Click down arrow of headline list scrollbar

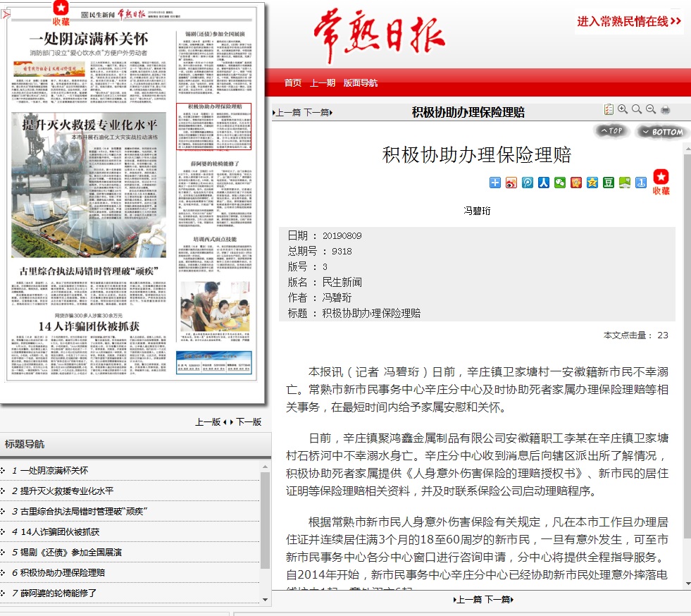265,599
